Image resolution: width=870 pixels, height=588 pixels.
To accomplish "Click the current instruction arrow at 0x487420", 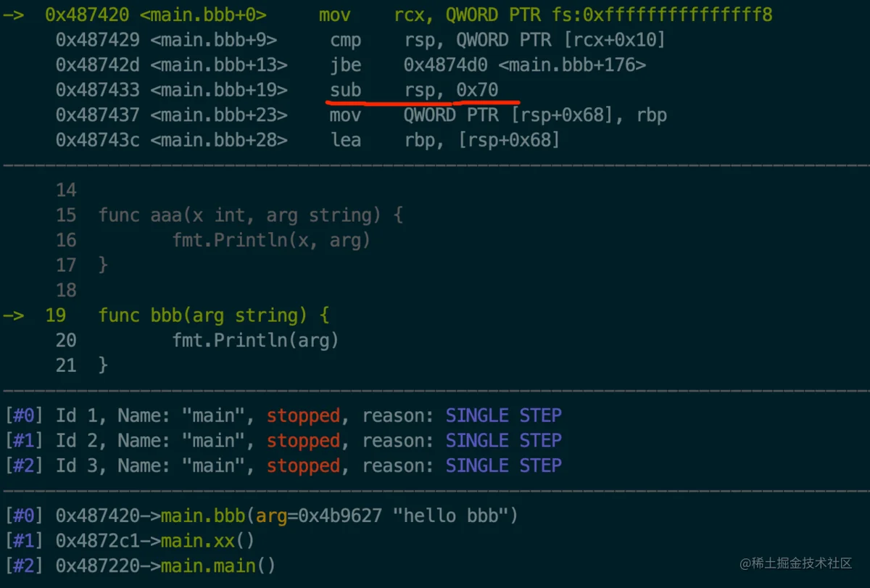I will (13, 15).
